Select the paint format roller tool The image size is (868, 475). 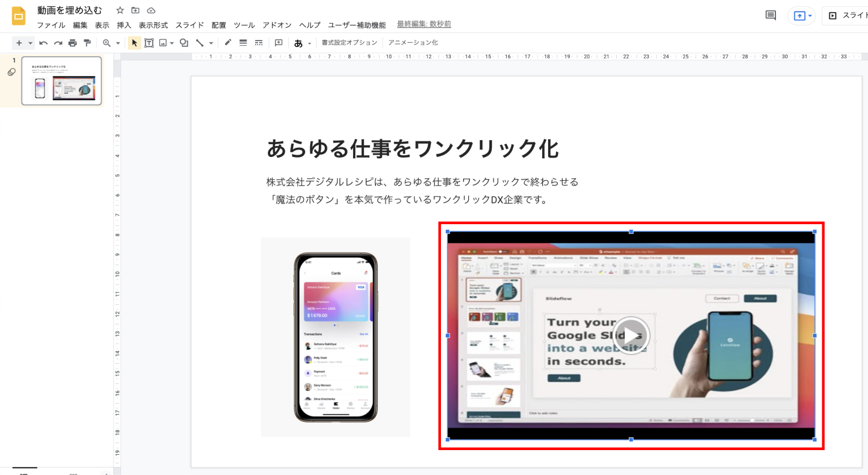(x=87, y=43)
